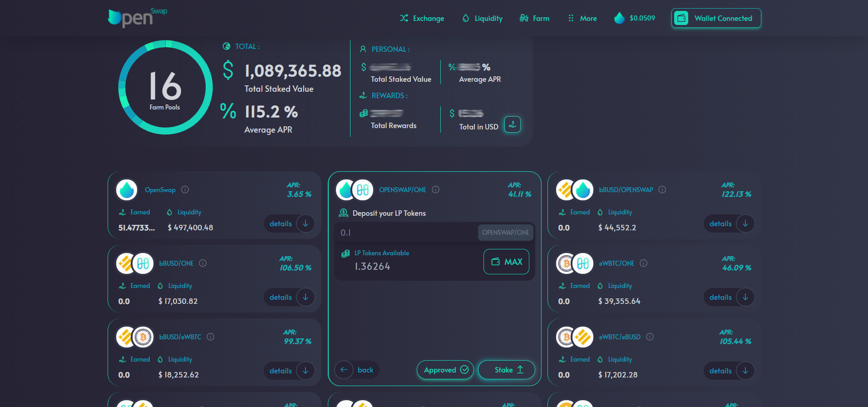Click the 115.2 % average APR value
The image size is (868, 407).
[271, 112]
